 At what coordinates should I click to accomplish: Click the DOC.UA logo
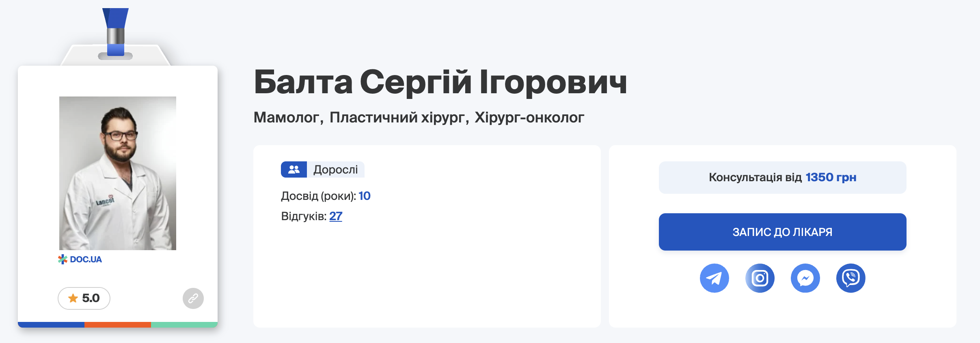80,259
